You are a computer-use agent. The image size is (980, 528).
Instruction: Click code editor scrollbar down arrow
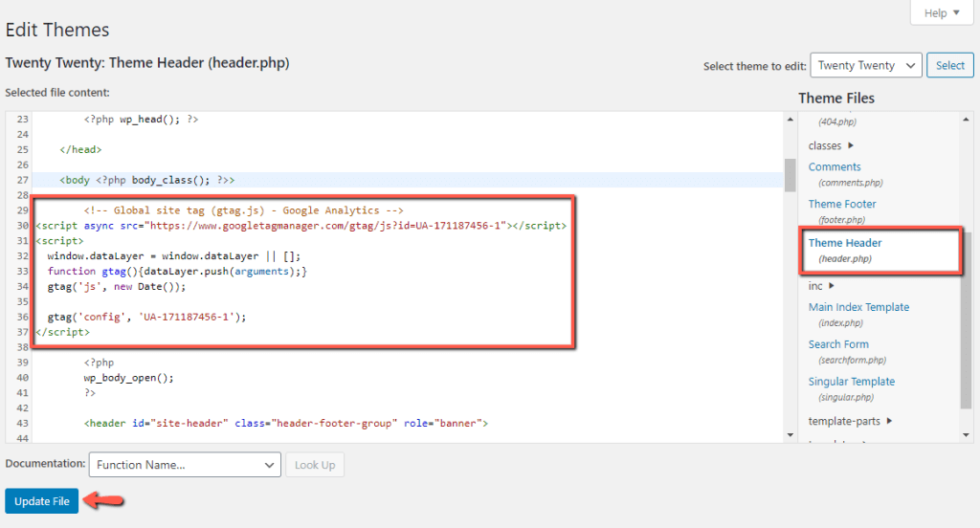(x=790, y=435)
